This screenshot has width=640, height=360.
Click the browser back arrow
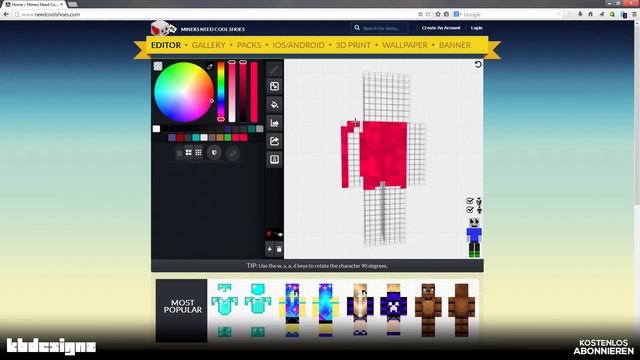click(6, 14)
